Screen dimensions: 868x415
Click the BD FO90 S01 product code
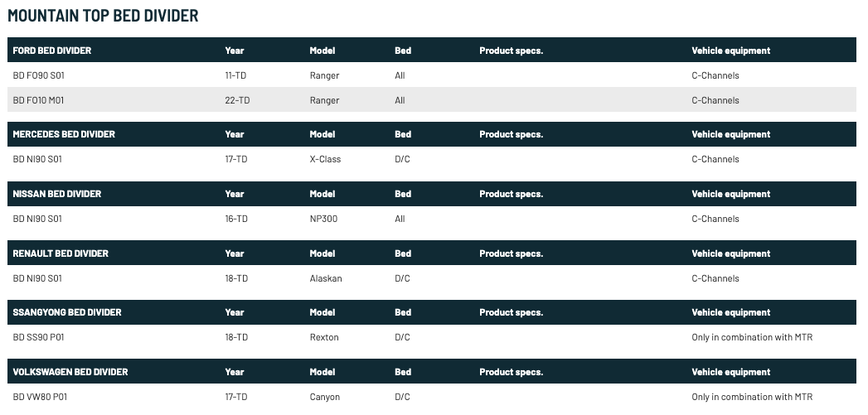(38, 75)
